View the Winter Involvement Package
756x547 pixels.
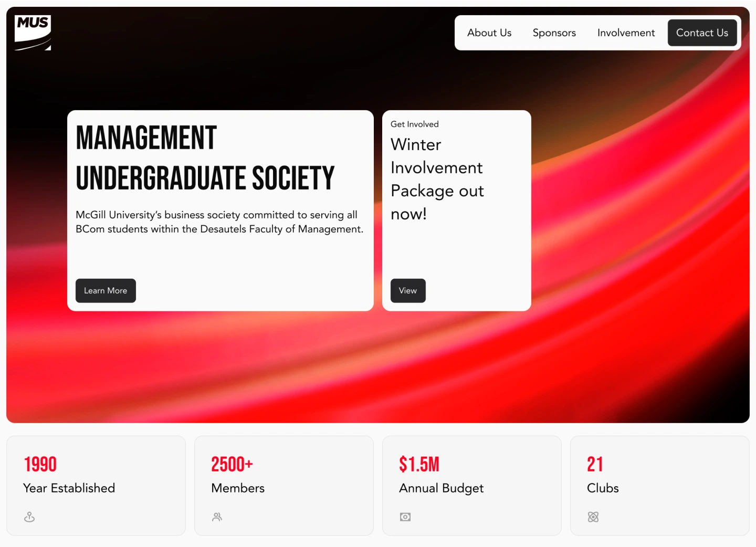pos(408,290)
